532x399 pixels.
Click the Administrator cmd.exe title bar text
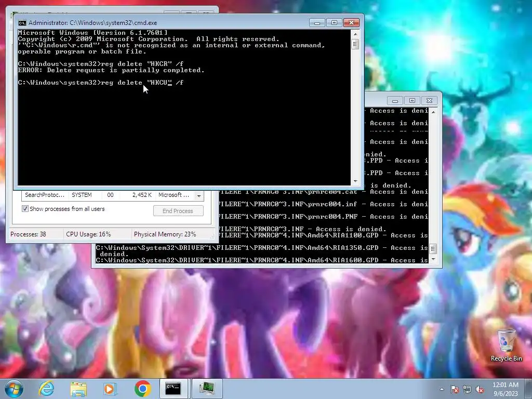92,23
